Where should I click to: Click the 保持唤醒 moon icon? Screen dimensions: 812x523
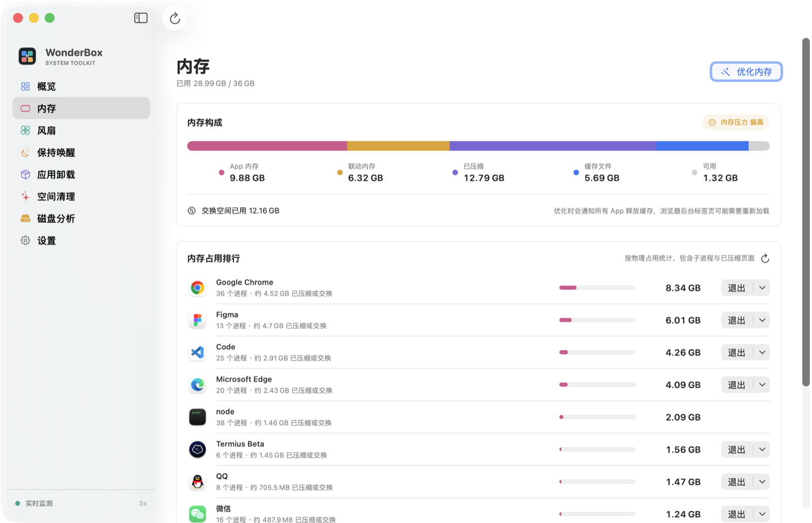point(25,152)
